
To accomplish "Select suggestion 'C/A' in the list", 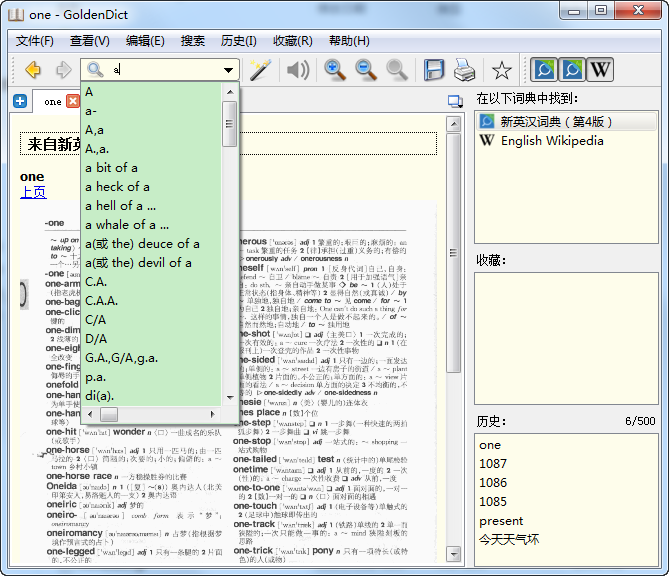I will pyautogui.click(x=152, y=320).
